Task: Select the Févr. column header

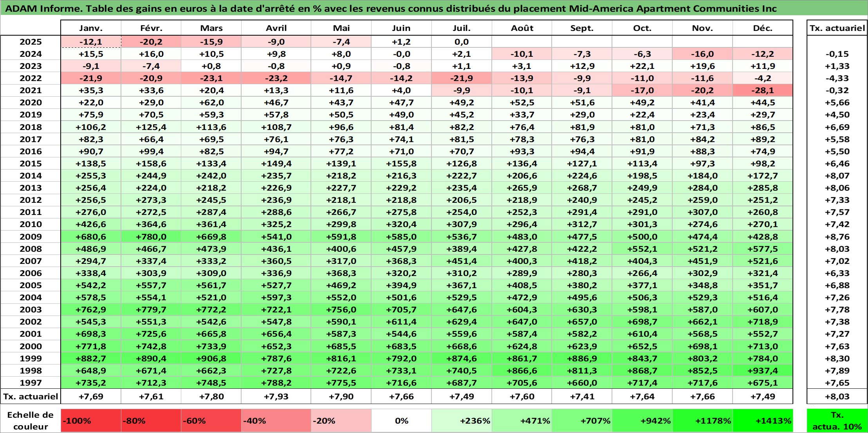Action: click(151, 28)
